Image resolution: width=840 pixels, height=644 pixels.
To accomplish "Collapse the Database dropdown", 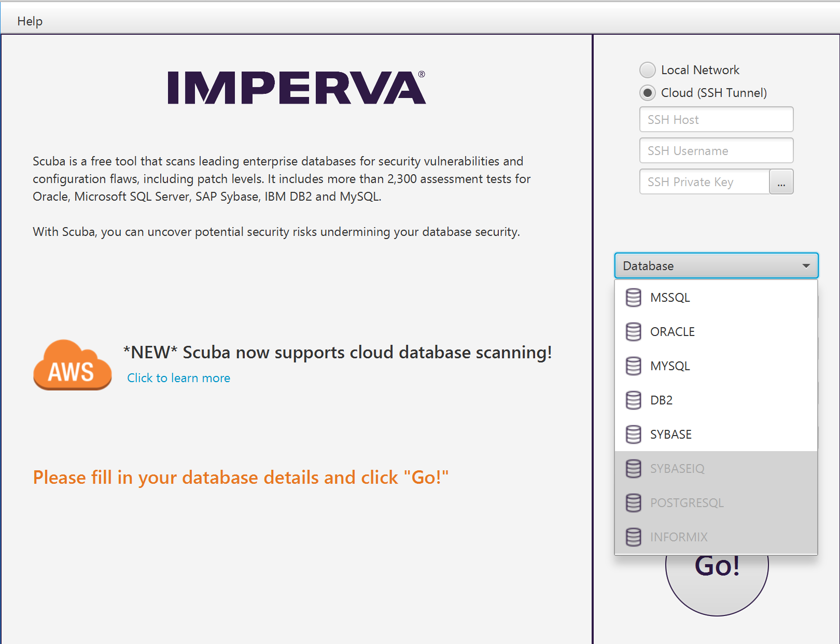I will pos(716,266).
